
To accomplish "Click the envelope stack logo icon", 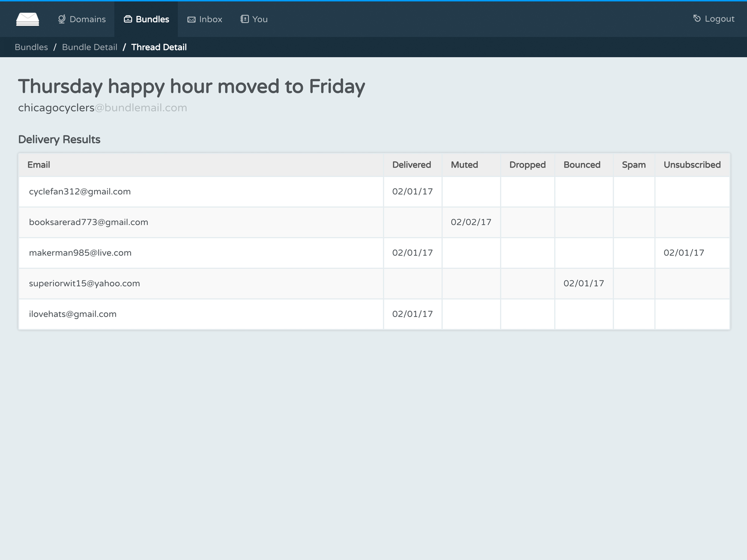I will click(x=28, y=19).
